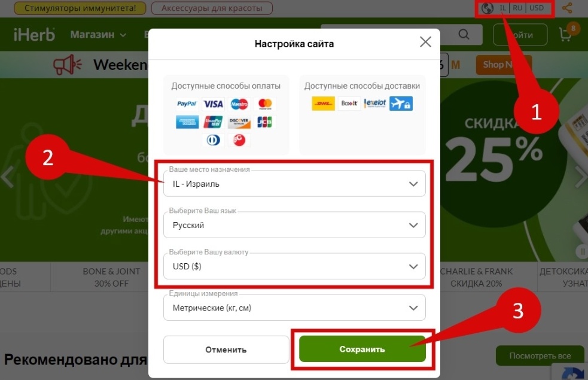Click the iHerb logo

click(x=35, y=35)
